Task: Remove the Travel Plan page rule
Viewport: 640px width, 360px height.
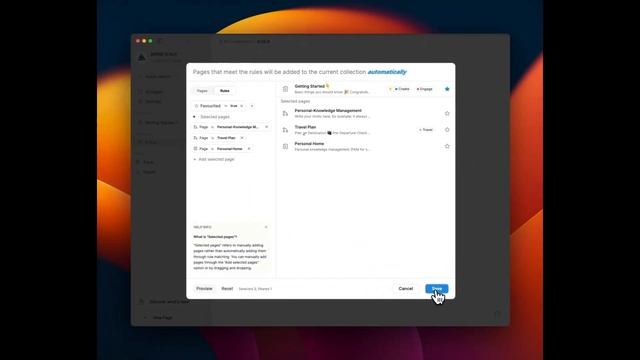Action: point(242,138)
